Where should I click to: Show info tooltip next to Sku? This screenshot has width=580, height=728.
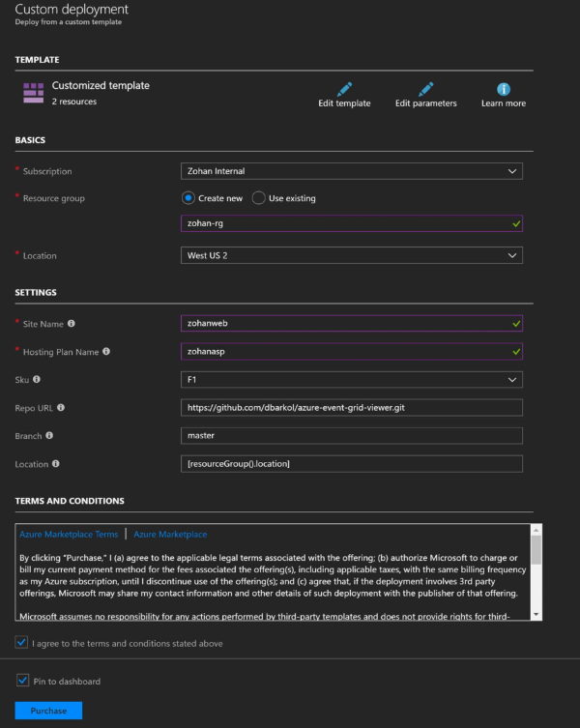[x=37, y=379]
